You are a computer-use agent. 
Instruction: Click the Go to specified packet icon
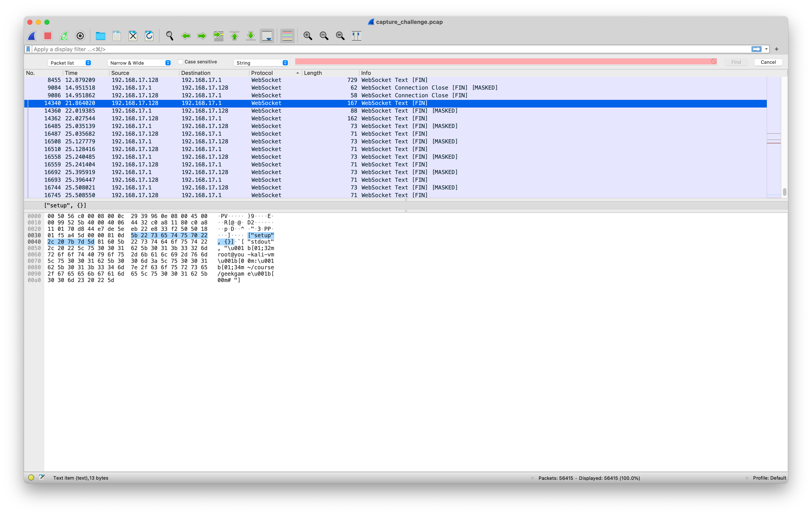click(219, 36)
